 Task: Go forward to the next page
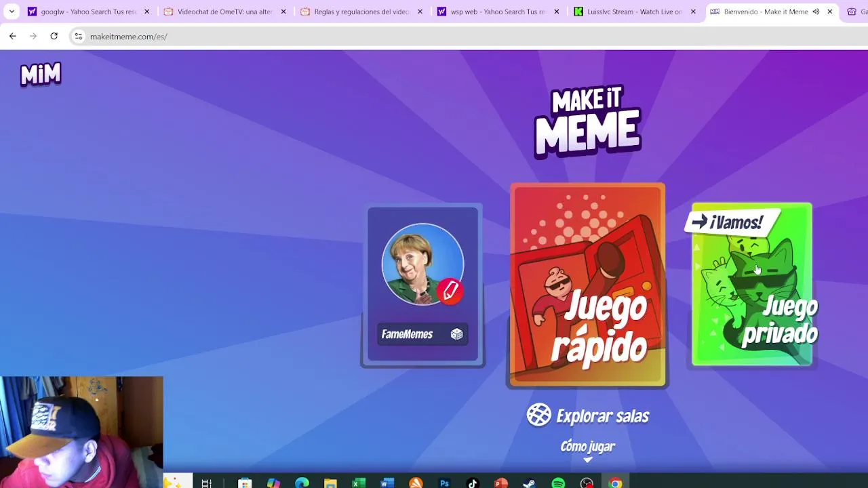pos(33,37)
